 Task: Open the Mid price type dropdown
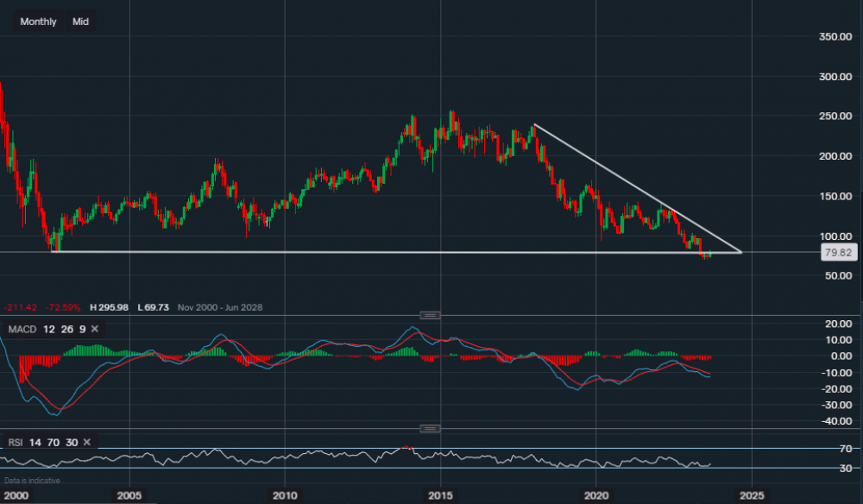81,22
